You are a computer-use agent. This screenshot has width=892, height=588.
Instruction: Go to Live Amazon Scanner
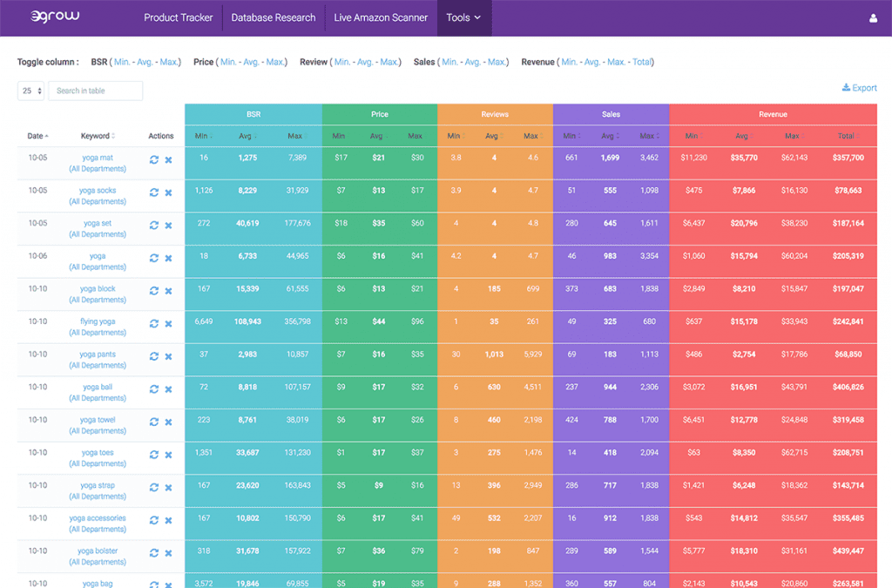(x=381, y=17)
